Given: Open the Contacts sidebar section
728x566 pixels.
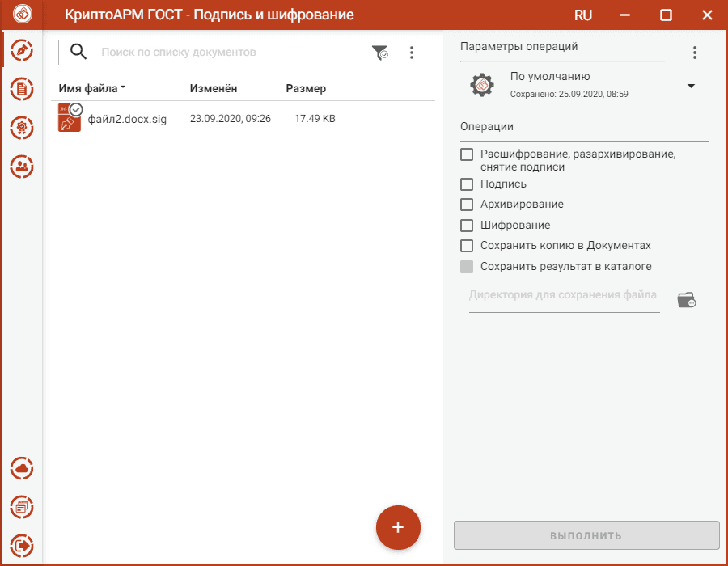Looking at the screenshot, I should point(22,166).
